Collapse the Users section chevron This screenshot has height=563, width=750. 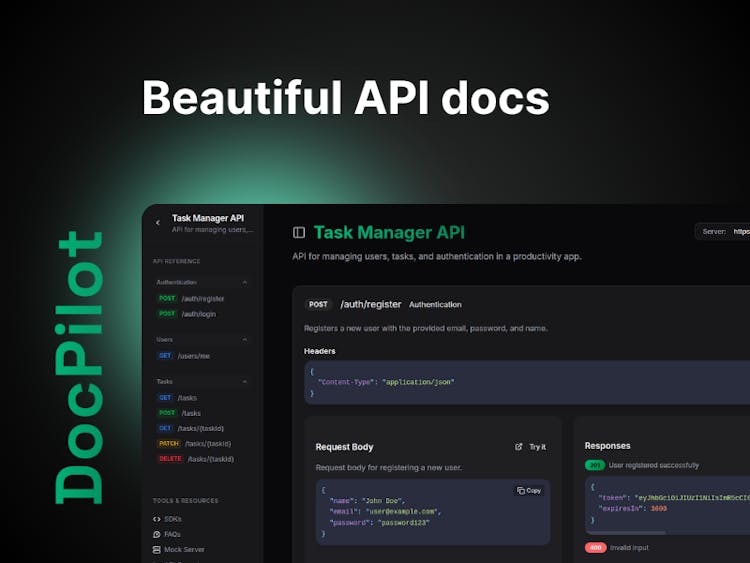245,340
